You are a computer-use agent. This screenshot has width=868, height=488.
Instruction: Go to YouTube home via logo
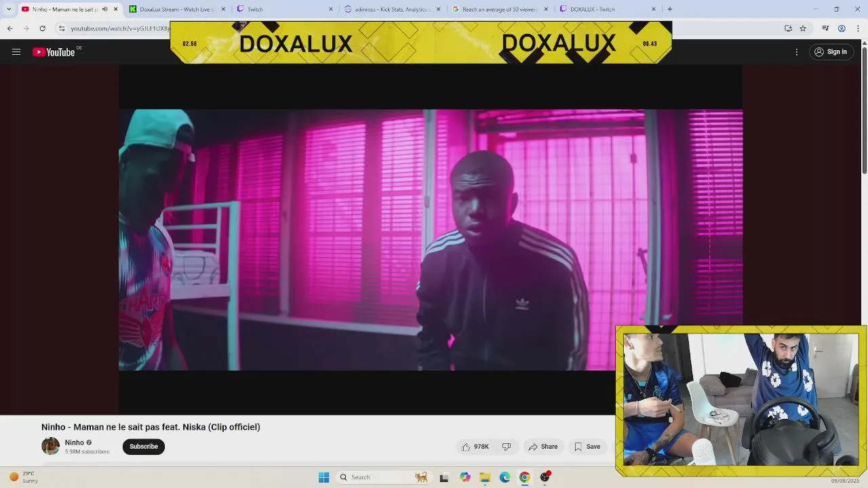54,52
